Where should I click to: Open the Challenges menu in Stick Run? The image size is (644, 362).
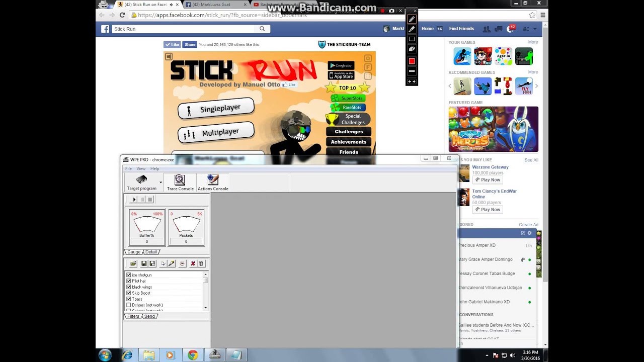pyautogui.click(x=349, y=132)
